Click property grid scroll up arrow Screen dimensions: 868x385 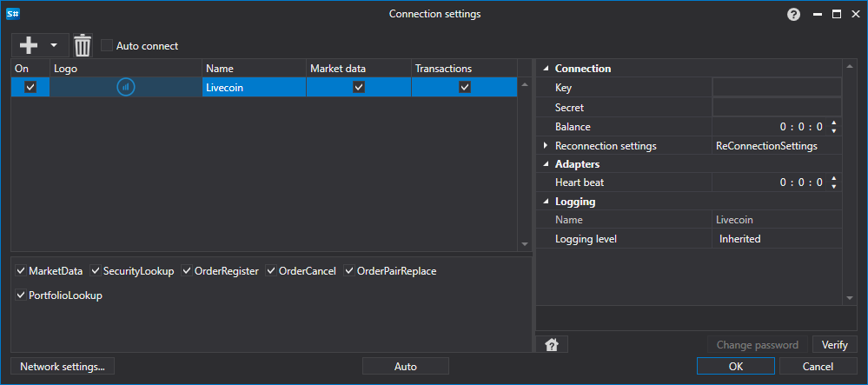[x=850, y=67]
